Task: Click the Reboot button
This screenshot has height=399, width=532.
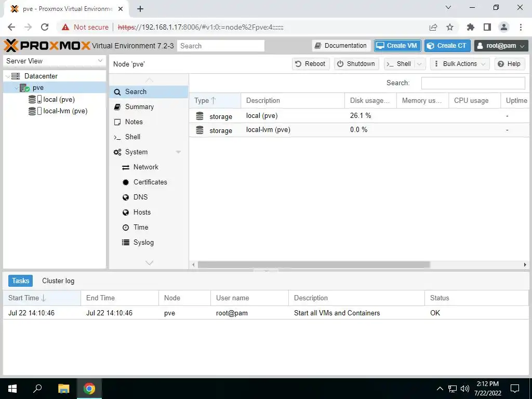Action: 311,64
